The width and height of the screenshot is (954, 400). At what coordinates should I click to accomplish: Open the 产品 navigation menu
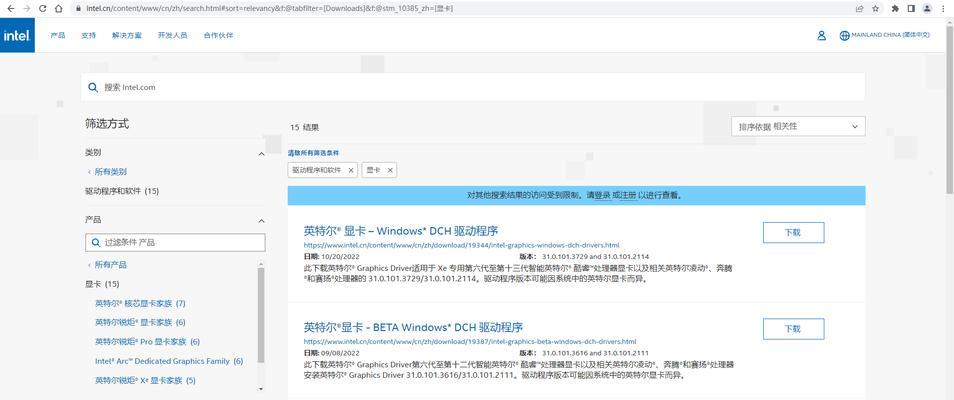point(58,35)
